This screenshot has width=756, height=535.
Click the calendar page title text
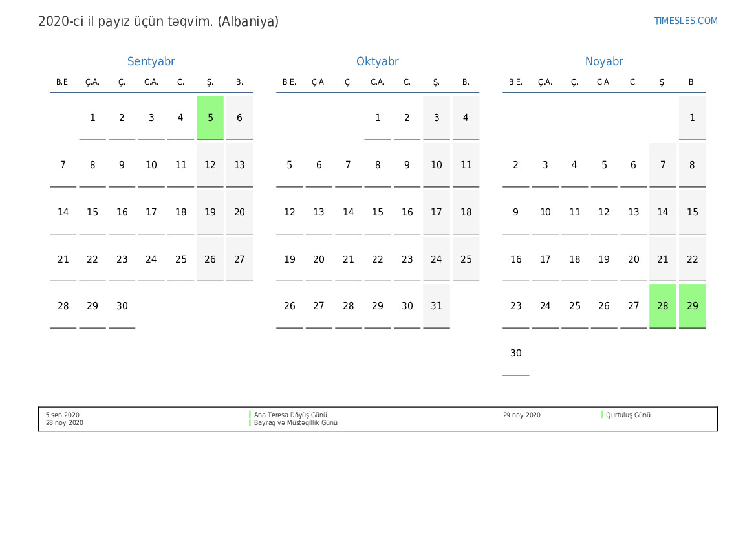click(158, 21)
